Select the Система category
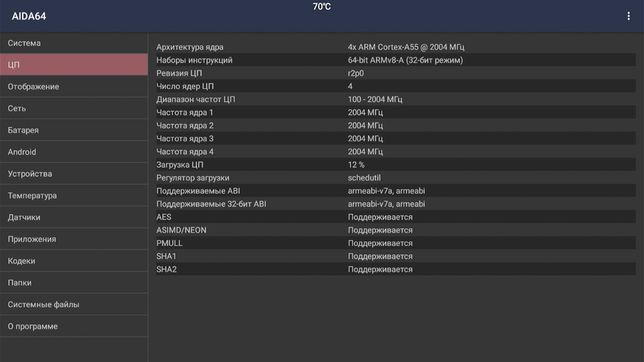Screen dimensions: 644x362 pos(73,43)
